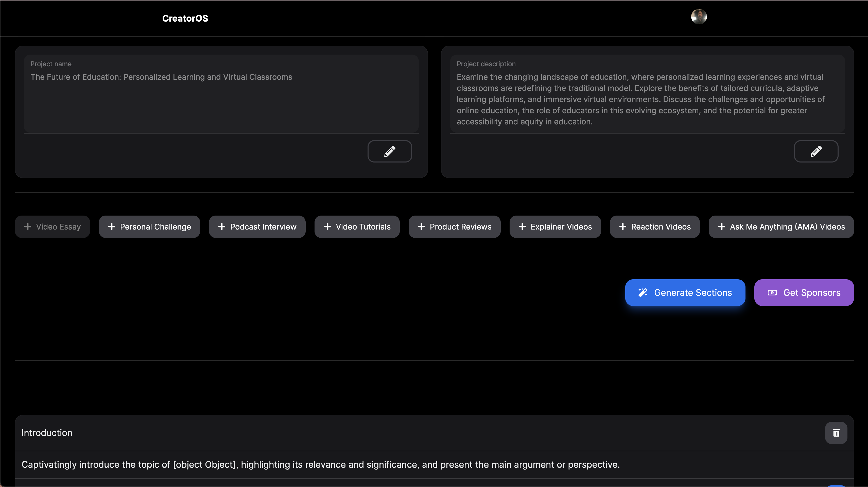Open the user profile avatar

point(699,17)
